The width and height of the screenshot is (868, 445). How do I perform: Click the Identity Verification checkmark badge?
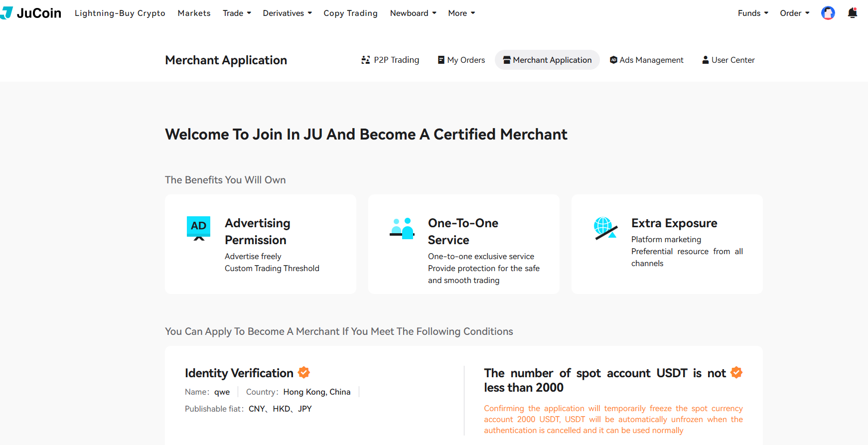tap(304, 372)
